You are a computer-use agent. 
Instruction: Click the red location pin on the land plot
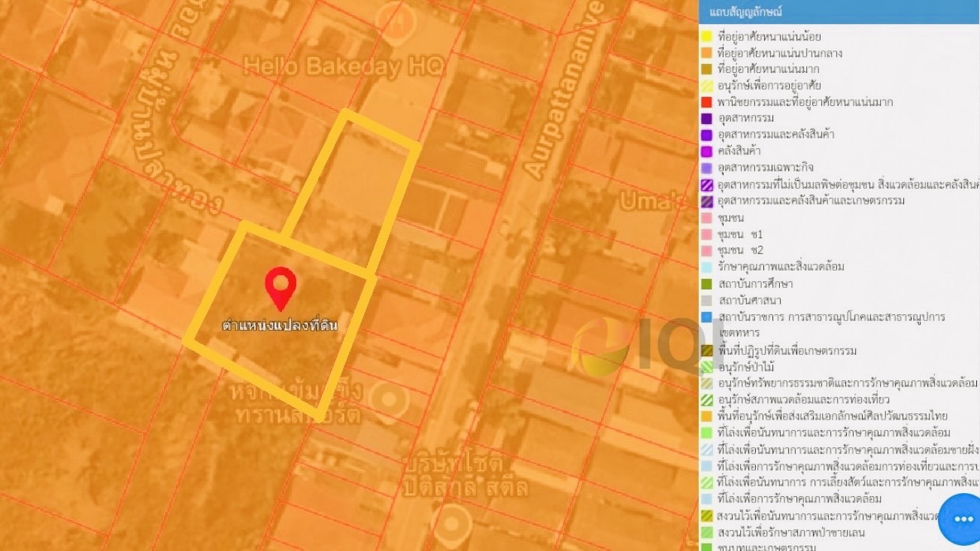pyautogui.click(x=281, y=287)
